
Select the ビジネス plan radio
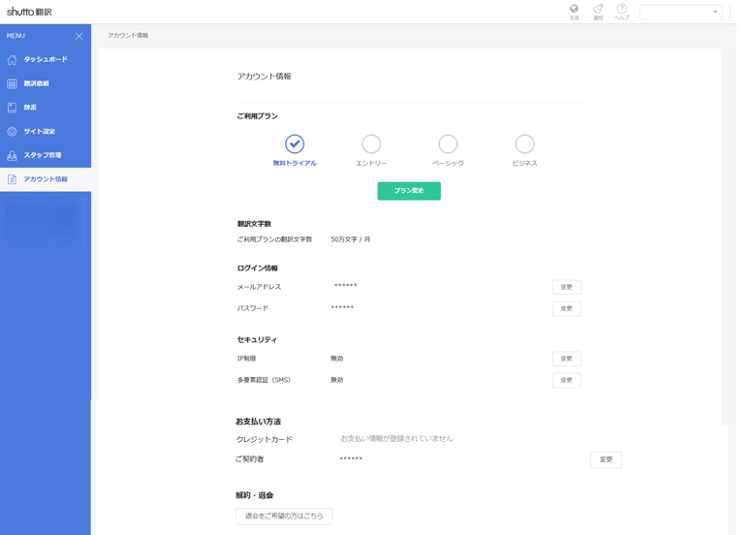[524, 143]
